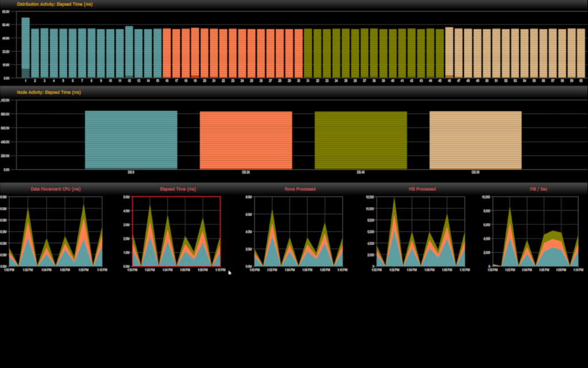Select the teal DB.0 node bar
The width and height of the screenshot is (588, 368).
[x=131, y=140]
